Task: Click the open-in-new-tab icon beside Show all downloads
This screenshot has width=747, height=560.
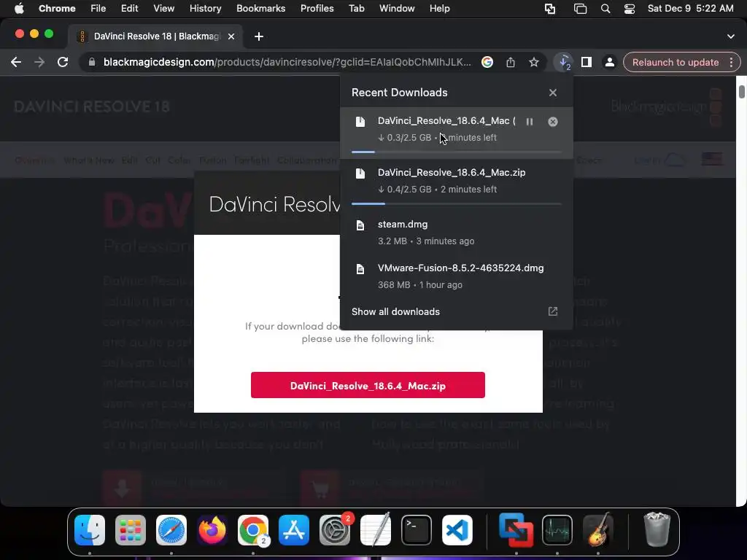Action: [x=553, y=311]
